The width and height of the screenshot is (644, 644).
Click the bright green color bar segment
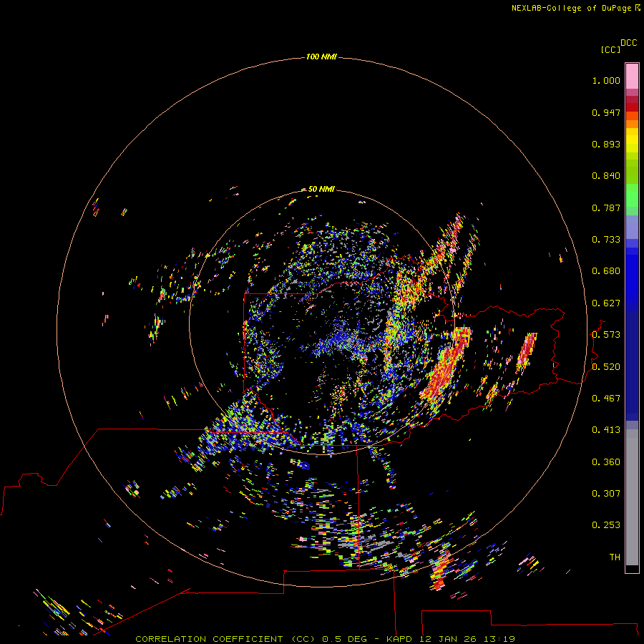tap(632, 195)
